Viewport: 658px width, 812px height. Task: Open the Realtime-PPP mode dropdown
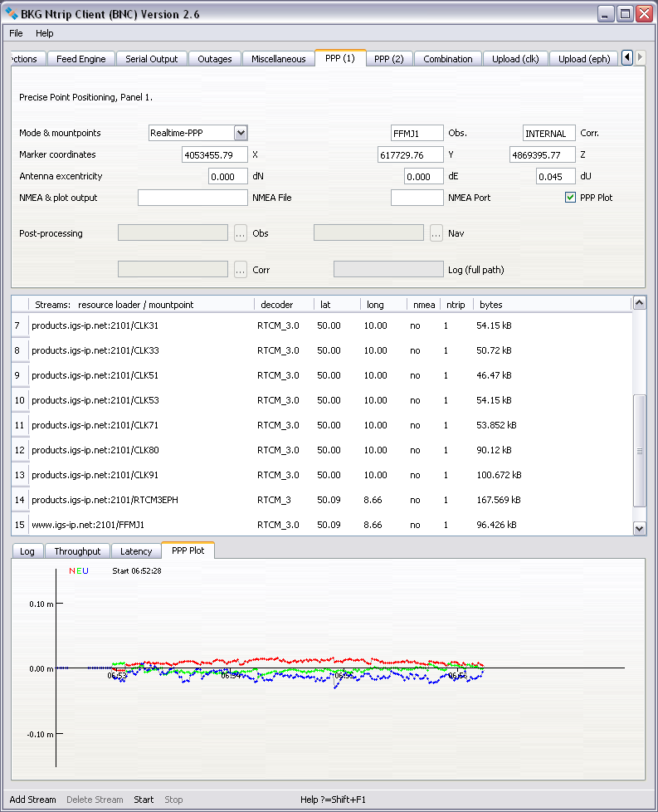pos(241,133)
